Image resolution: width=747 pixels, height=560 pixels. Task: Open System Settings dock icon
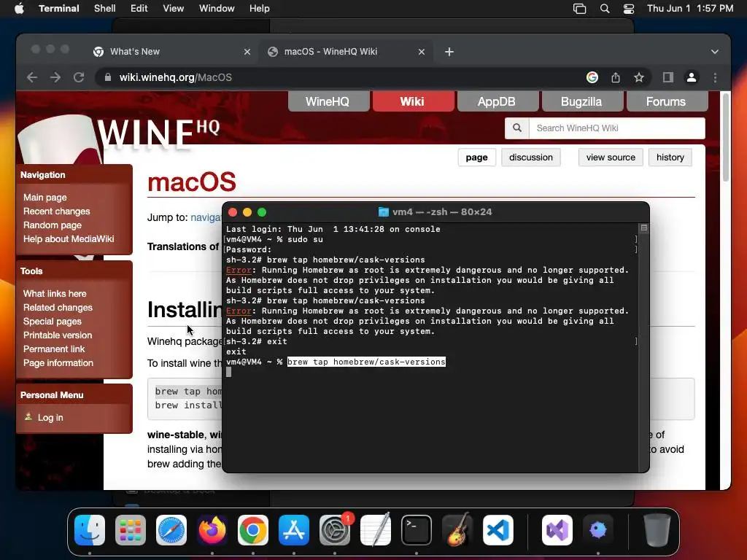pos(334,530)
